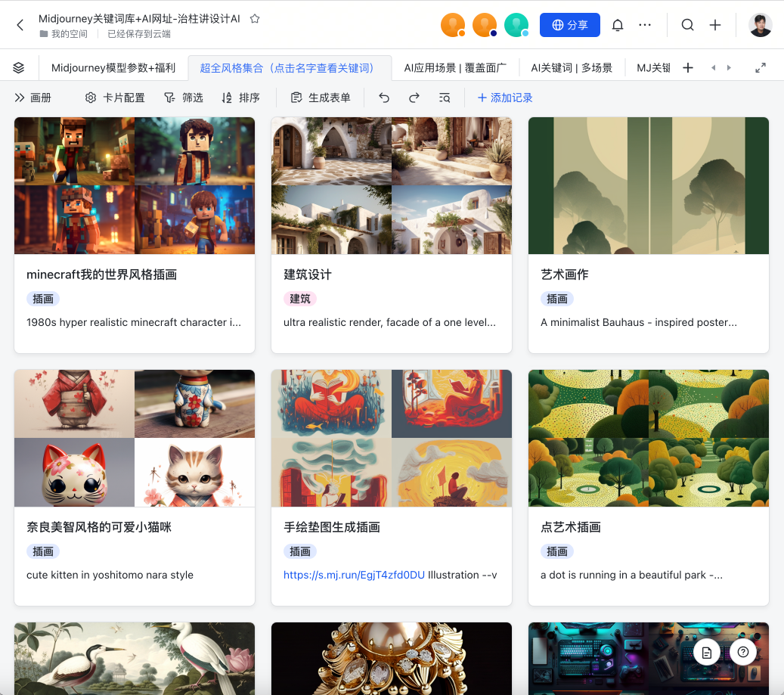Open find-in-table search icon
The width and height of the screenshot is (784, 695).
445,98
